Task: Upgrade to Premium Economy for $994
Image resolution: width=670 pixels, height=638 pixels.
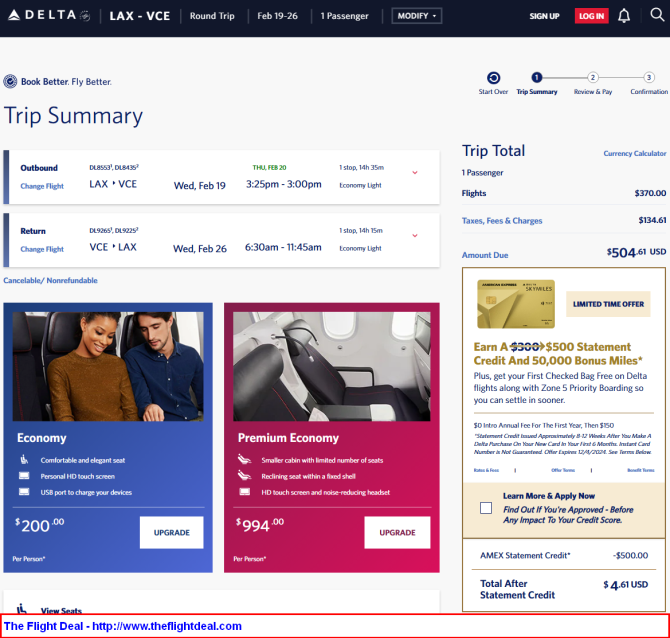Action: tap(397, 532)
